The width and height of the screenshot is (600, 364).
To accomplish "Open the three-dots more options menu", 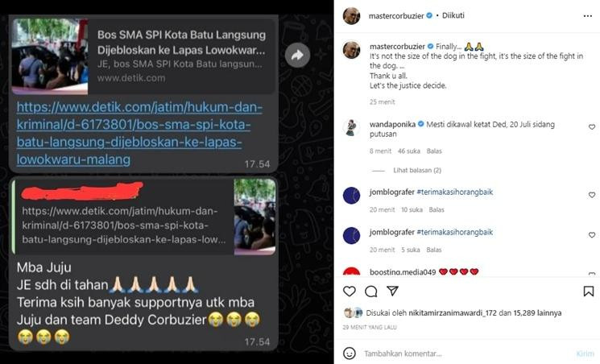I will (588, 15).
